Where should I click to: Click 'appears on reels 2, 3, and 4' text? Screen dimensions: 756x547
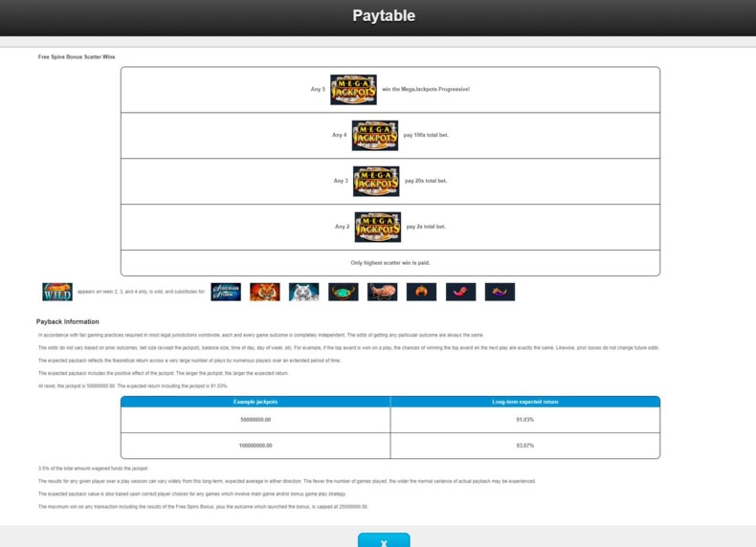(142, 292)
